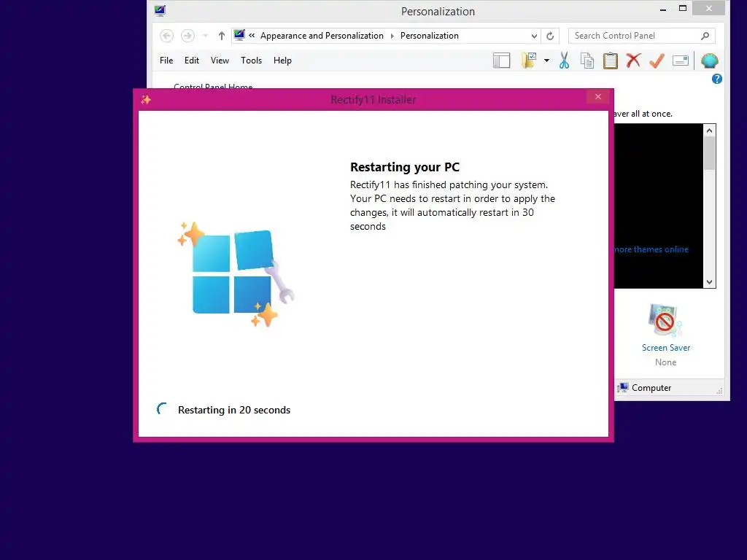The height and width of the screenshot is (560, 747).
Task: Open the Edit menu
Action: pyautogui.click(x=192, y=61)
